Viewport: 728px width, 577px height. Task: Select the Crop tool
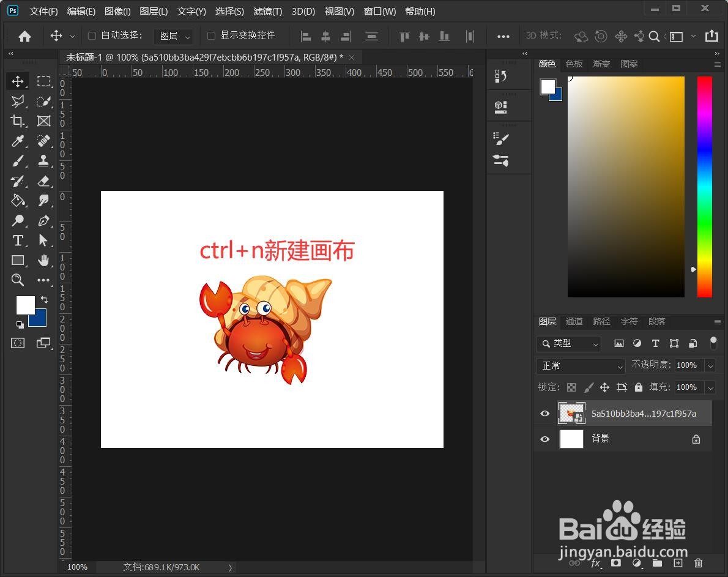point(18,121)
